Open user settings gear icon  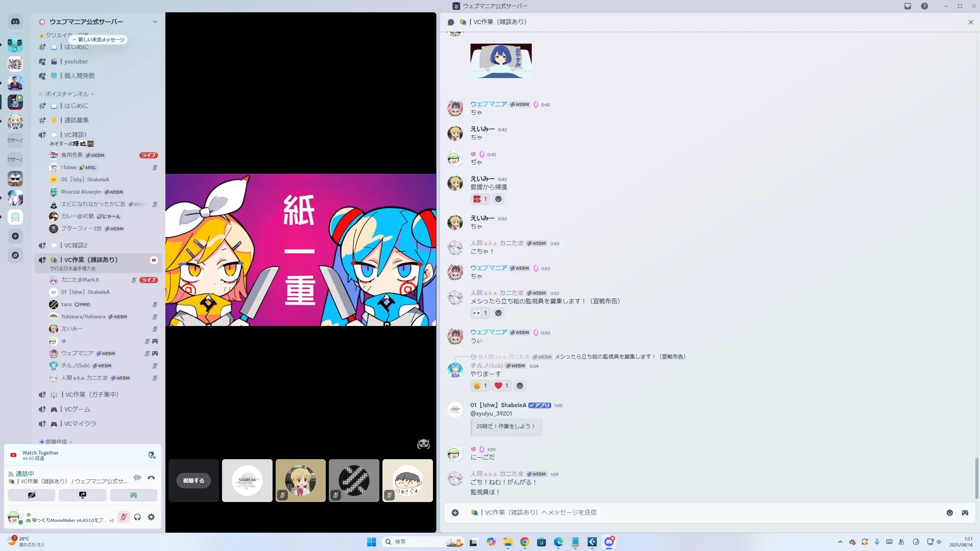[x=151, y=517]
